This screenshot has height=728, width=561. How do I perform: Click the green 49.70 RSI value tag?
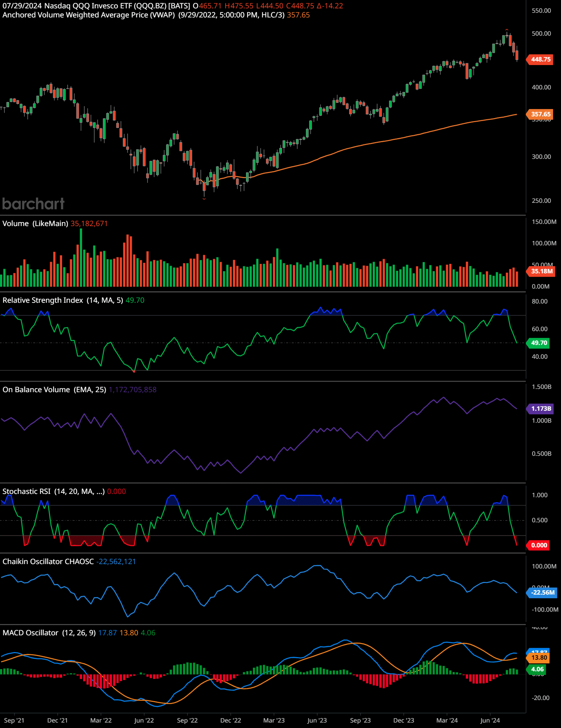click(x=538, y=343)
